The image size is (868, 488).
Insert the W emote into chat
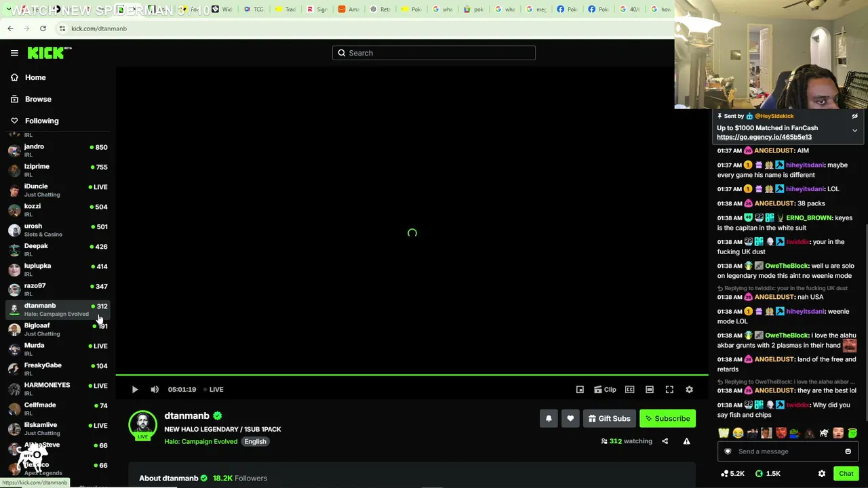[724, 433]
